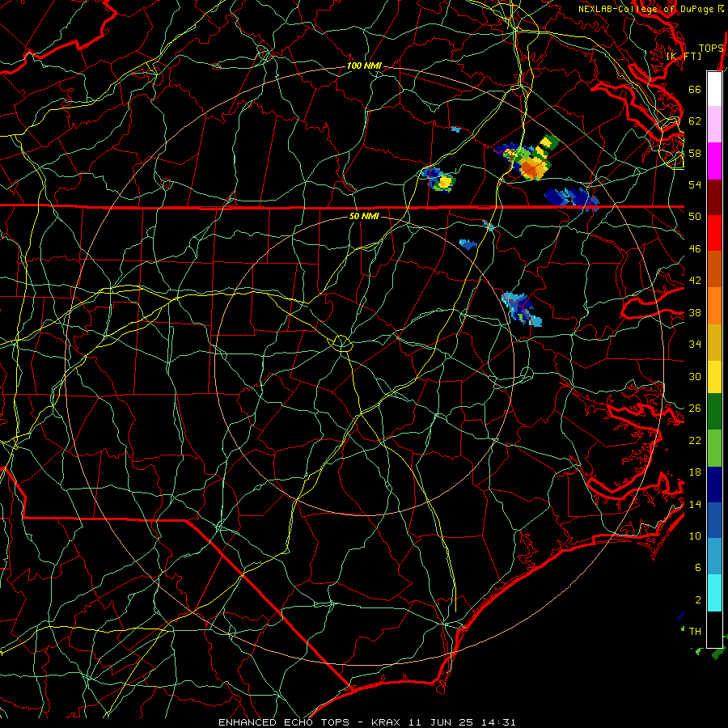Click the legend value 42
The image size is (728, 728).
point(695,281)
